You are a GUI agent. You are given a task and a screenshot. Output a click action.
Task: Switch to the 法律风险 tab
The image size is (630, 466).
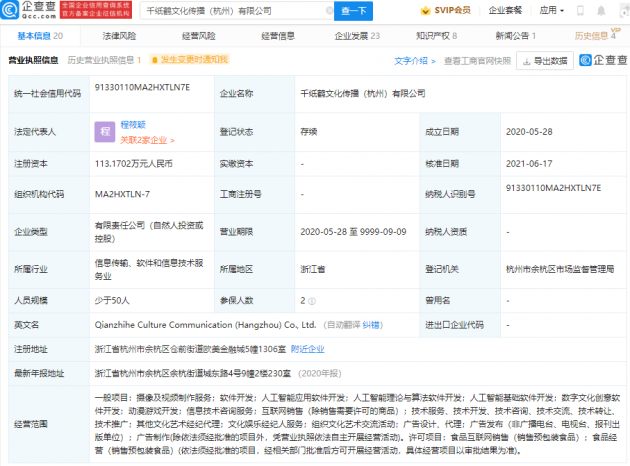point(118,36)
